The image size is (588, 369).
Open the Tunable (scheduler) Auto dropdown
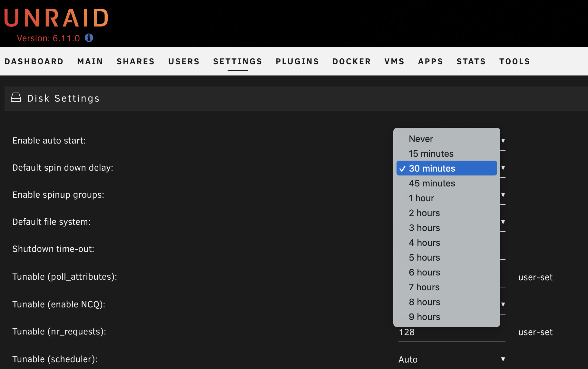451,359
